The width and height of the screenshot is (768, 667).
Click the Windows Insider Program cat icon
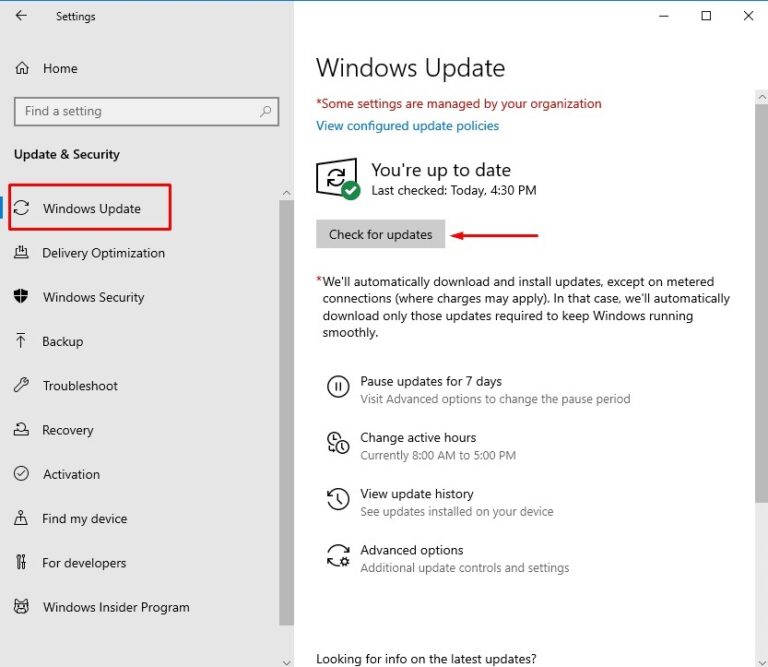[x=21, y=607]
